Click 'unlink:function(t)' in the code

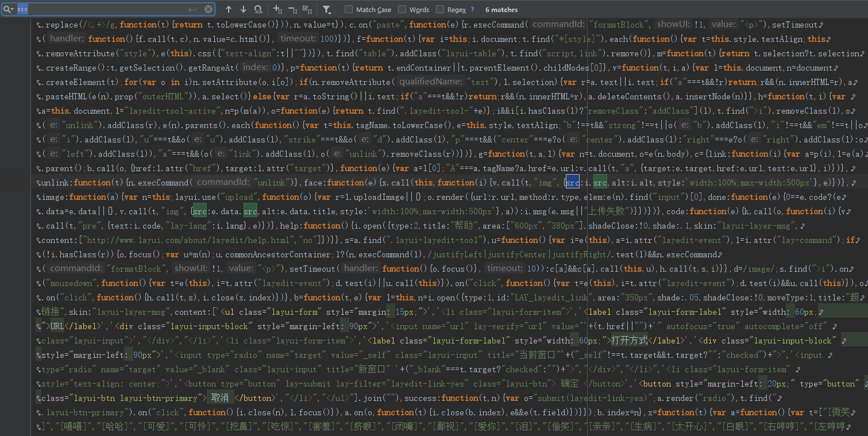click(82, 183)
